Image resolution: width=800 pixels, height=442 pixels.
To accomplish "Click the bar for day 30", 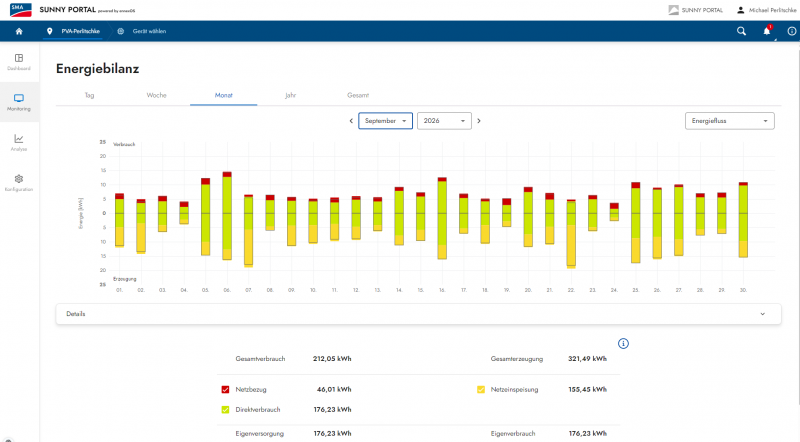I will coord(743,219).
